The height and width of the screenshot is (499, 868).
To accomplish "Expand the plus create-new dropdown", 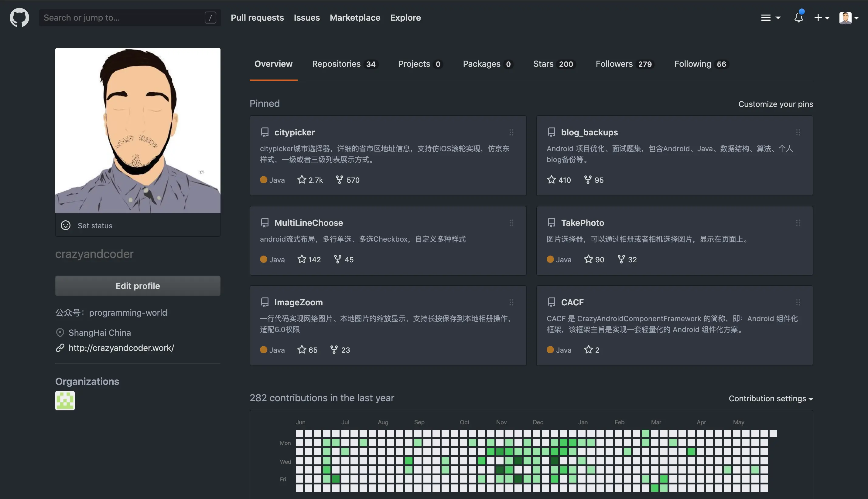I will pyautogui.click(x=821, y=18).
